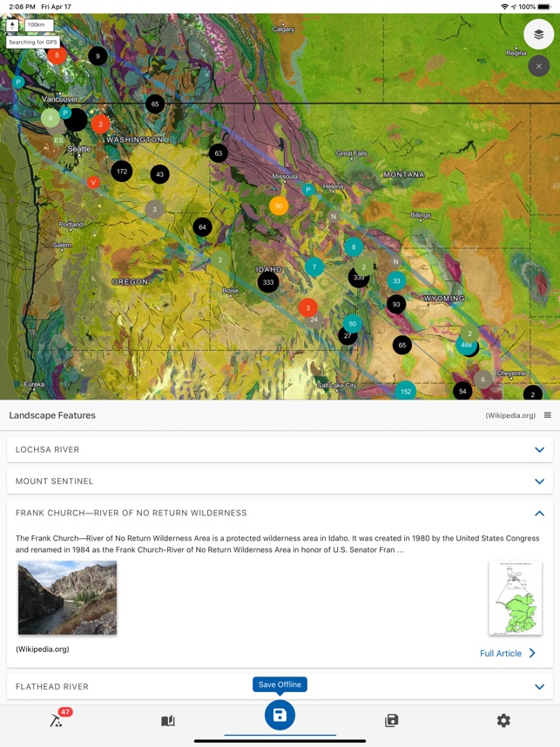The height and width of the screenshot is (747, 560).
Task: Select the teal 7 cluster marker
Action: point(314,266)
